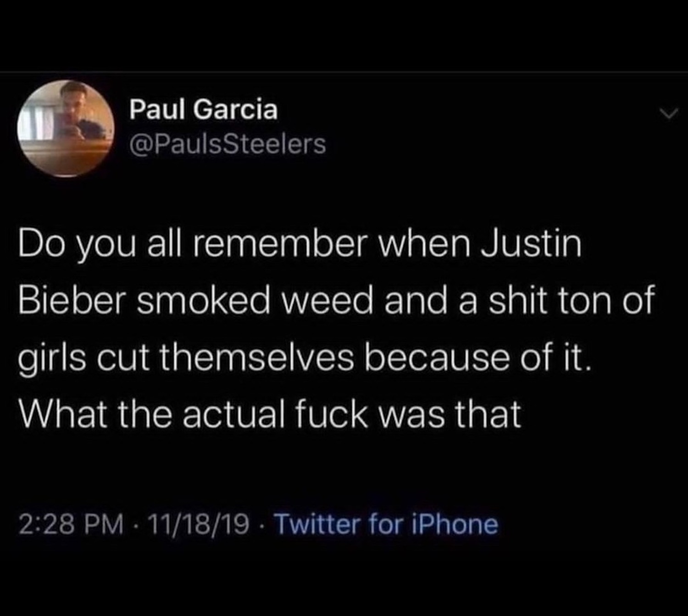Screen dimensions: 688x616
Task: Click the word "Justin" in the tweet
Action: click(531, 244)
